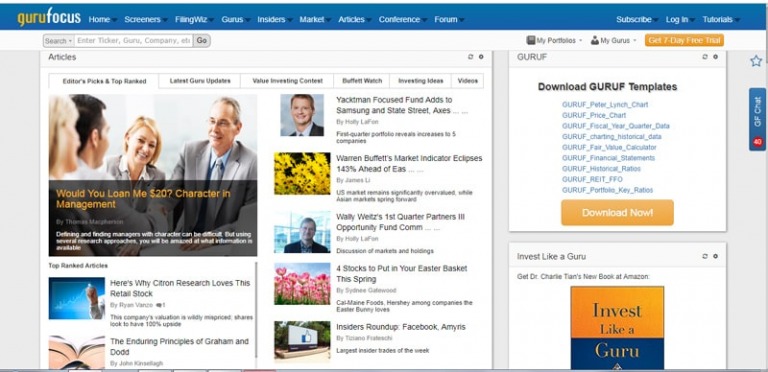Viewport: 768px width, 372px height.
Task: Click the star bookmark icon
Action: click(756, 61)
